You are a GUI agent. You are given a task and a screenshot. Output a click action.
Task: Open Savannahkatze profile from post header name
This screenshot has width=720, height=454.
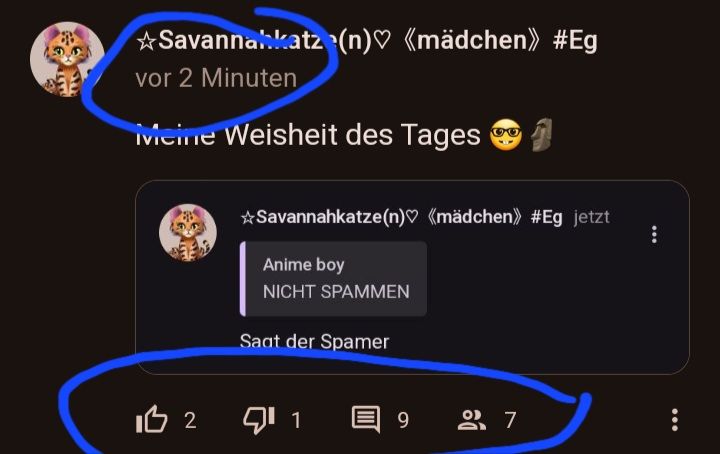click(366, 40)
